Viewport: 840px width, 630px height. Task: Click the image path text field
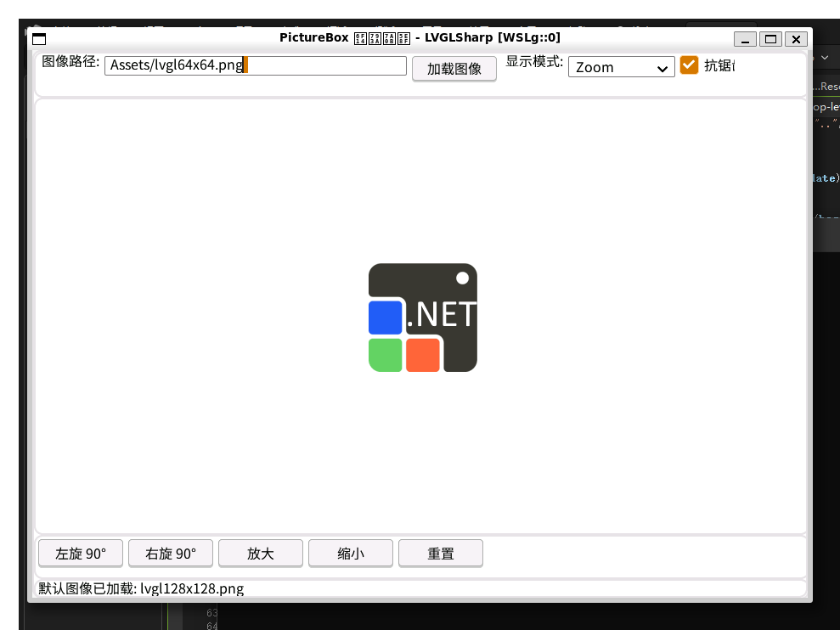255,65
